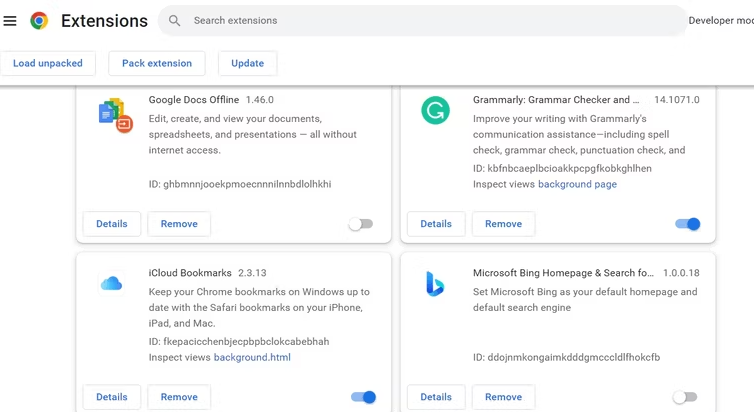The width and height of the screenshot is (754, 412).
Task: Click version number 2.3.13
Action: (x=252, y=273)
